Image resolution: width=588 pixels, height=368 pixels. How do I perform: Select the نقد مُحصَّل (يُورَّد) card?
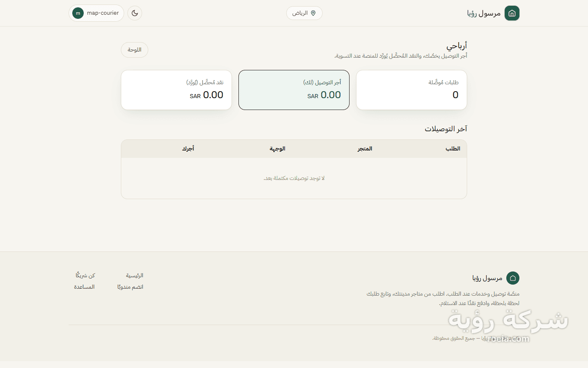[x=176, y=90]
